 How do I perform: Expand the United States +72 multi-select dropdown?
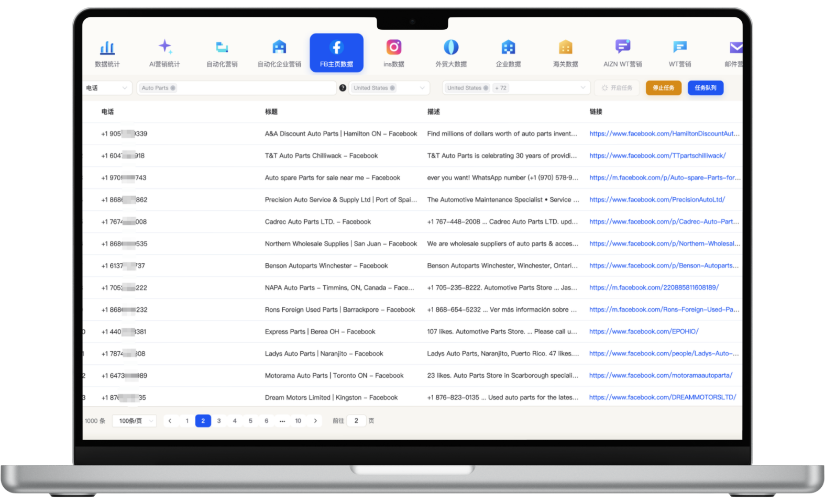[x=516, y=88]
